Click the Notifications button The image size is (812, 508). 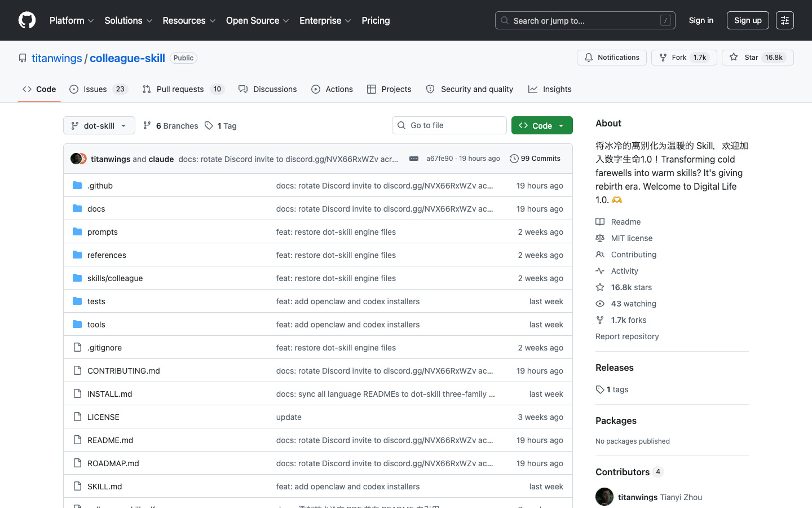point(612,58)
